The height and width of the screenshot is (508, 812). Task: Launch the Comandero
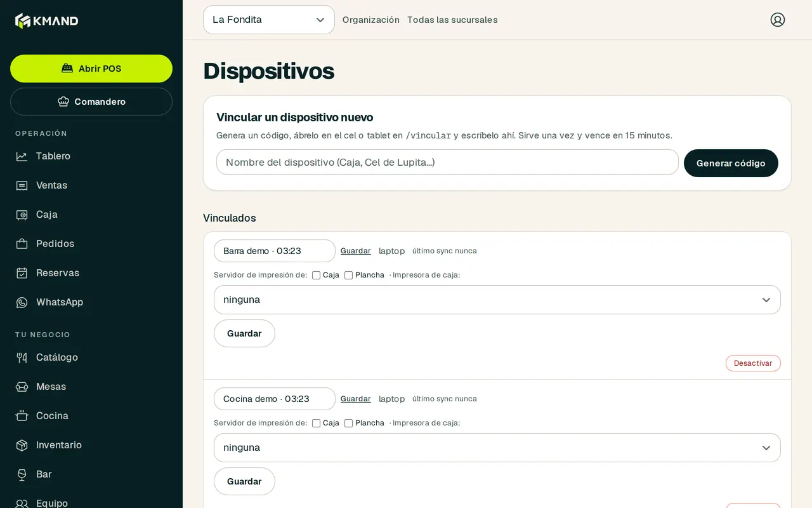tap(91, 102)
